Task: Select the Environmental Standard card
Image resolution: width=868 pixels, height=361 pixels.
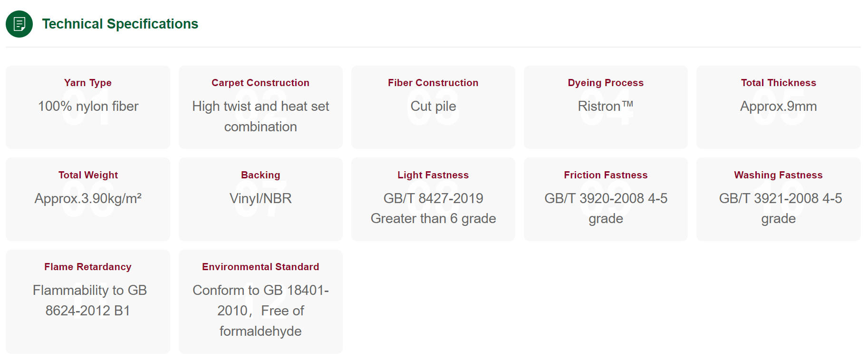Action: click(x=260, y=302)
